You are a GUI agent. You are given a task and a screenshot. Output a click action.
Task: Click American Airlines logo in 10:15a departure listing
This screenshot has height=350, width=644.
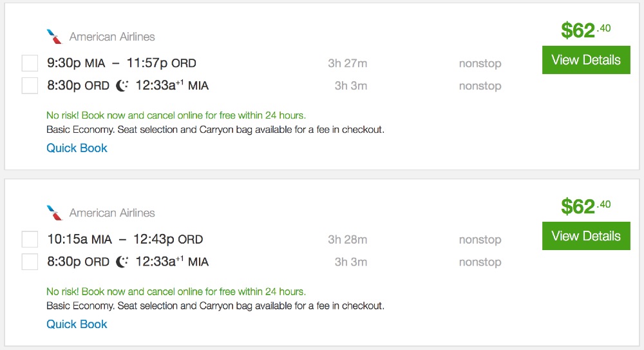pos(54,213)
